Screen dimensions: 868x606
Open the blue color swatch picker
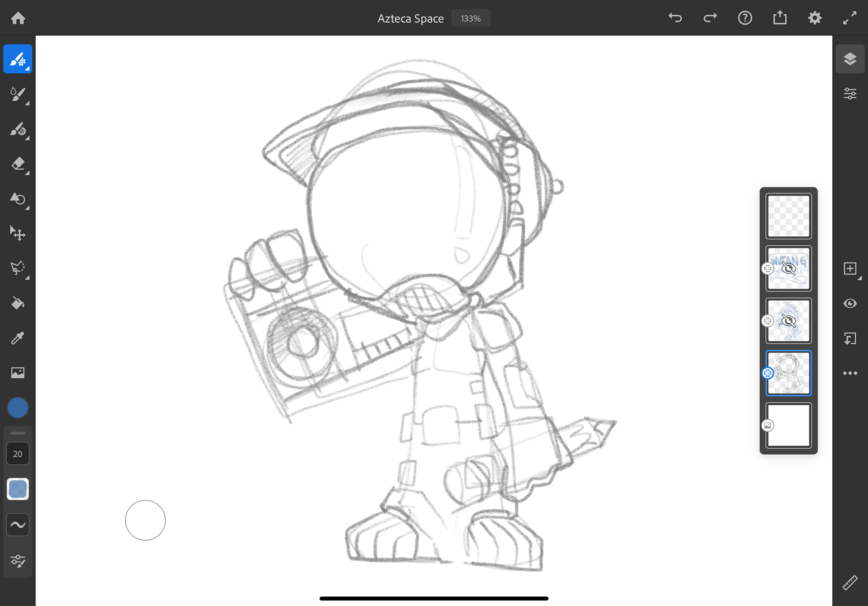pyautogui.click(x=18, y=408)
